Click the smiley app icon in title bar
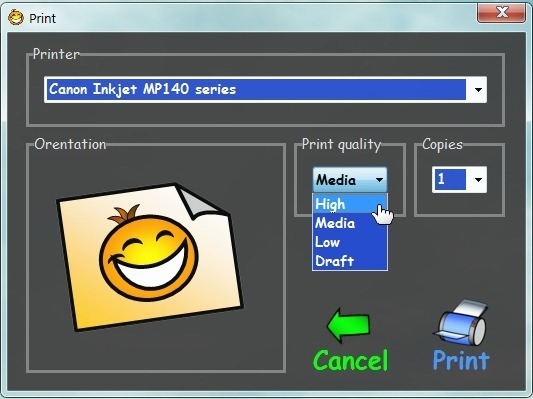533x399 pixels. click(16, 17)
